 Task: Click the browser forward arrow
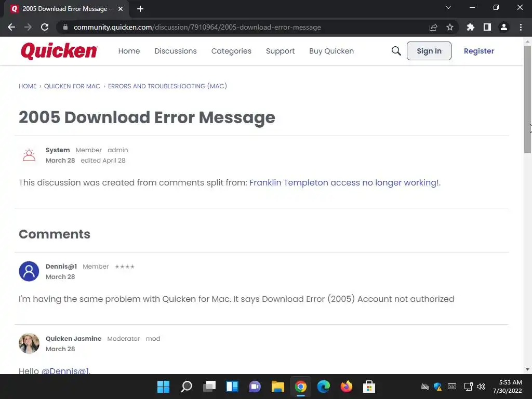pyautogui.click(x=28, y=27)
